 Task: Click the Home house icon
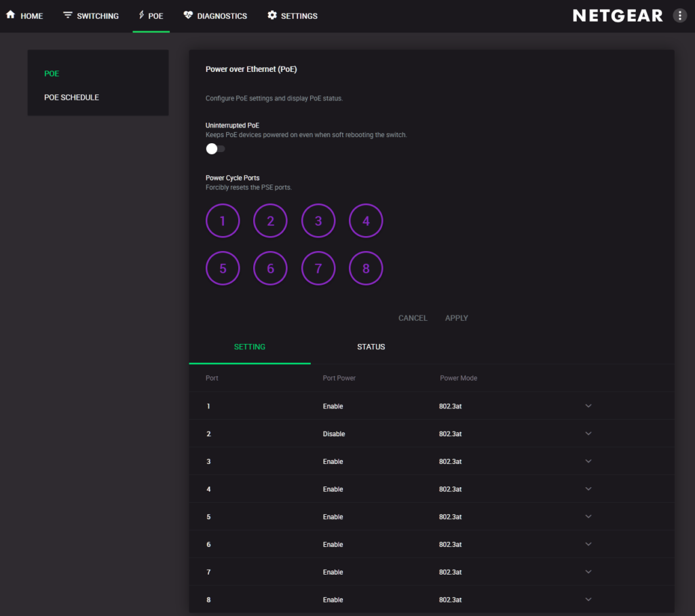click(11, 15)
